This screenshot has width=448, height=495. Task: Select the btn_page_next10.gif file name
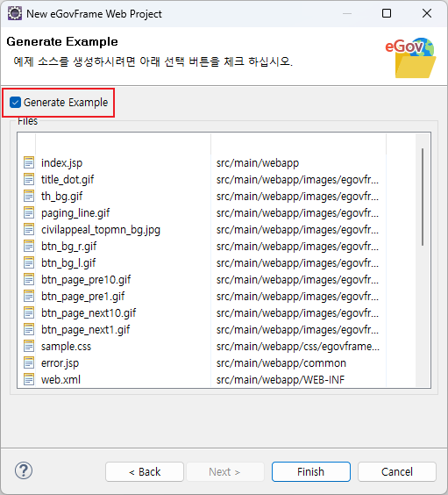(x=89, y=313)
